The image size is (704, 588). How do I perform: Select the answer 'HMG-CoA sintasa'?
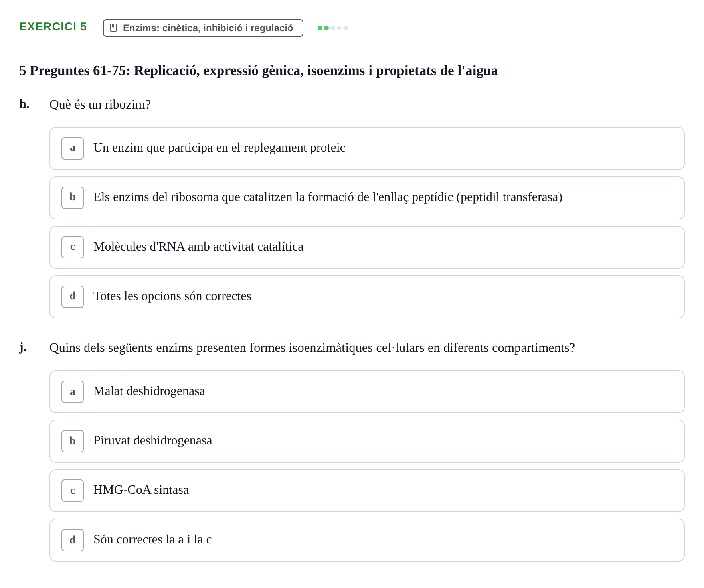(x=367, y=491)
